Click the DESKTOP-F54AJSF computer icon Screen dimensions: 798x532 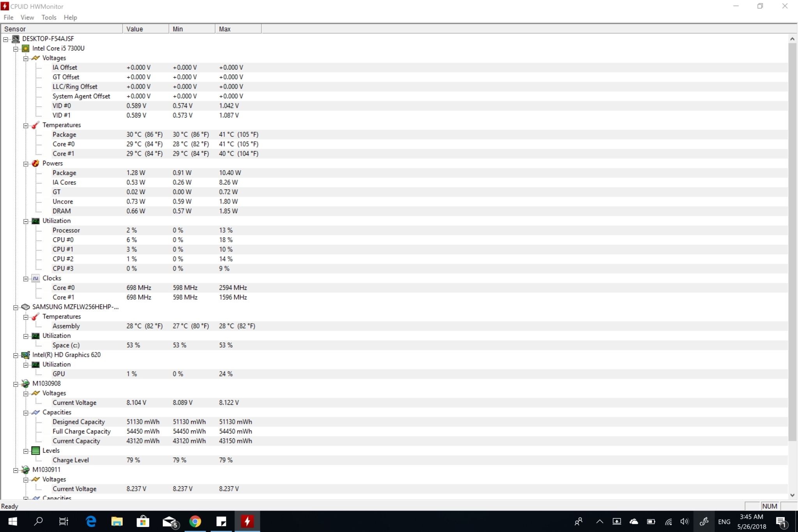tap(16, 39)
